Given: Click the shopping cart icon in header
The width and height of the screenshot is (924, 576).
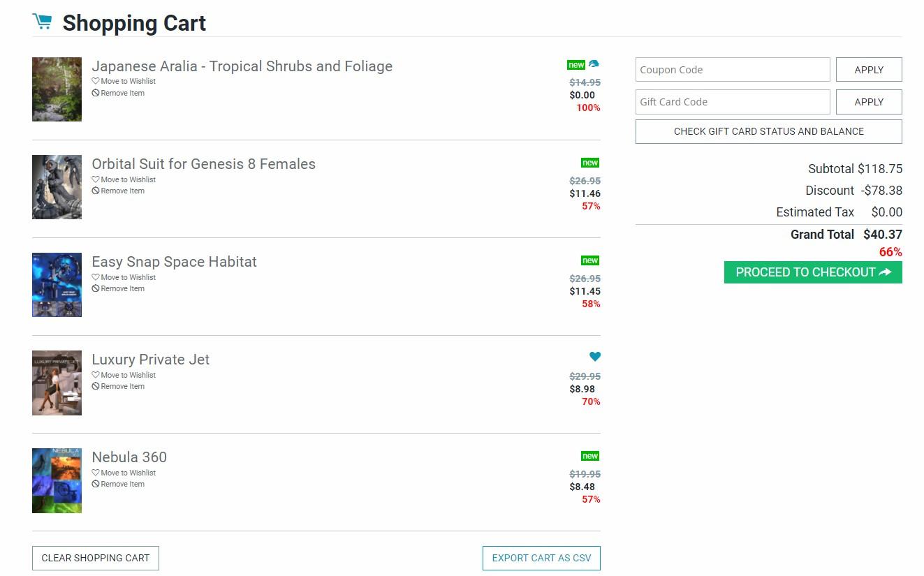Looking at the screenshot, I should [x=42, y=22].
